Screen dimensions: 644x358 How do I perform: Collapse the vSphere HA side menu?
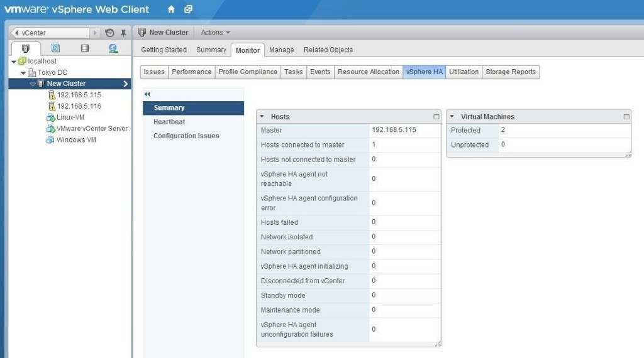click(x=147, y=94)
